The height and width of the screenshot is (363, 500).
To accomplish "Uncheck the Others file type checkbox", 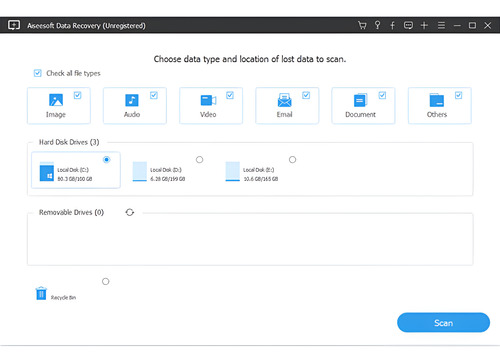I will pos(459,95).
